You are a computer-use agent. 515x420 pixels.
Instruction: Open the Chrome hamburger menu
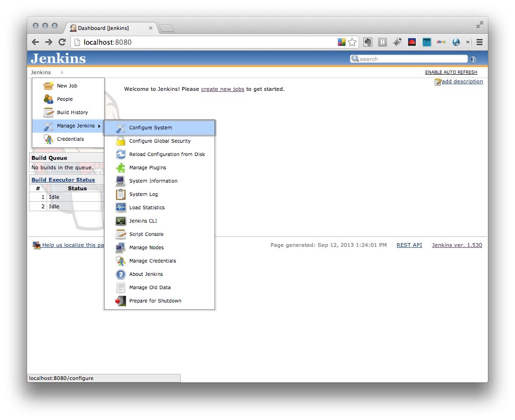click(x=479, y=42)
